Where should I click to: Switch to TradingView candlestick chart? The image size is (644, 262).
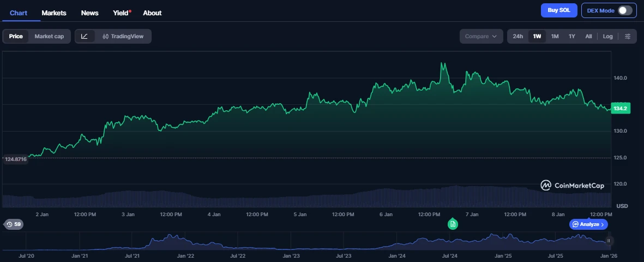click(123, 37)
